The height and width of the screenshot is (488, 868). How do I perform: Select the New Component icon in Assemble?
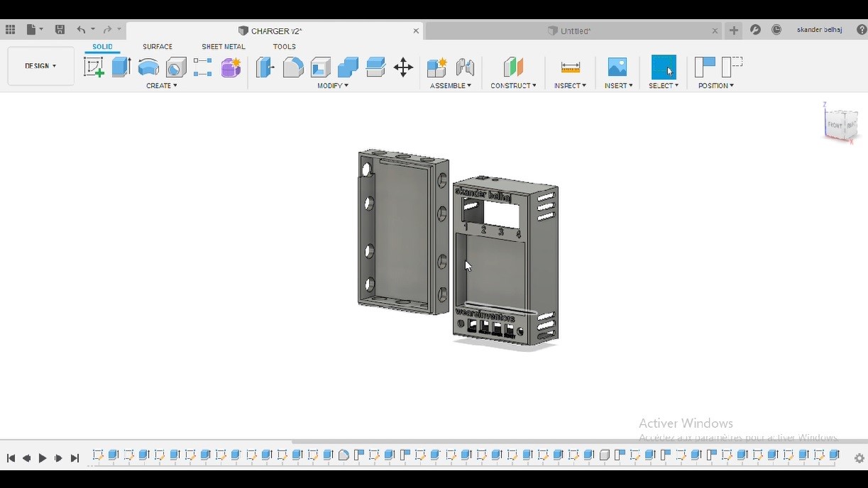tap(436, 67)
